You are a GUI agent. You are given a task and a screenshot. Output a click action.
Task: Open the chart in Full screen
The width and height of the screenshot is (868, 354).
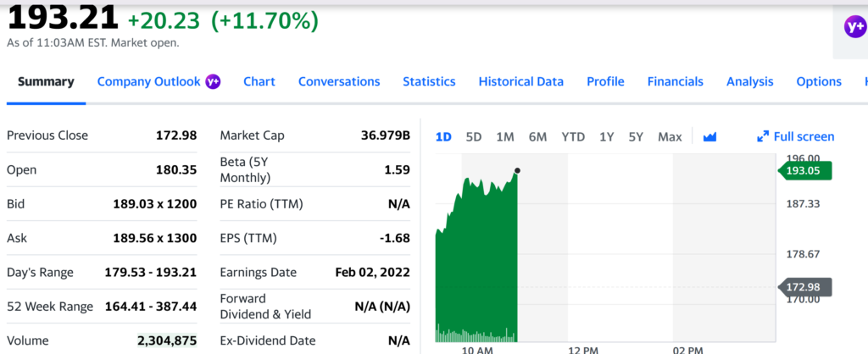tap(795, 136)
